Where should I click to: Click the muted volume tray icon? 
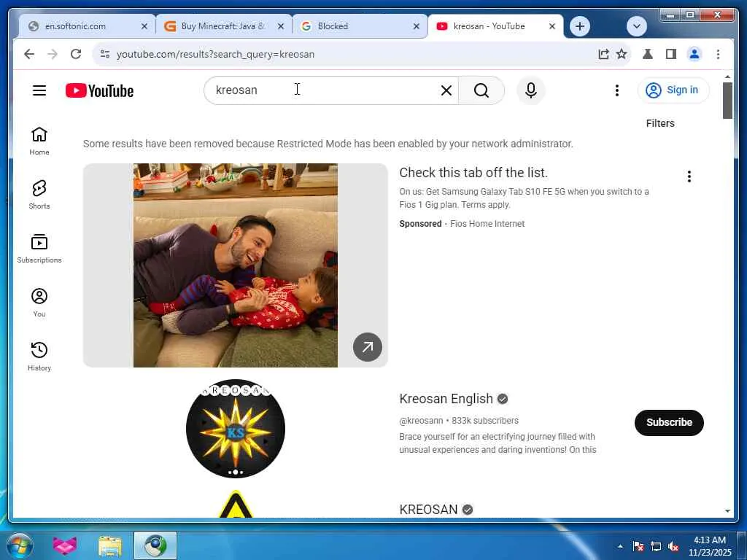tap(673, 547)
